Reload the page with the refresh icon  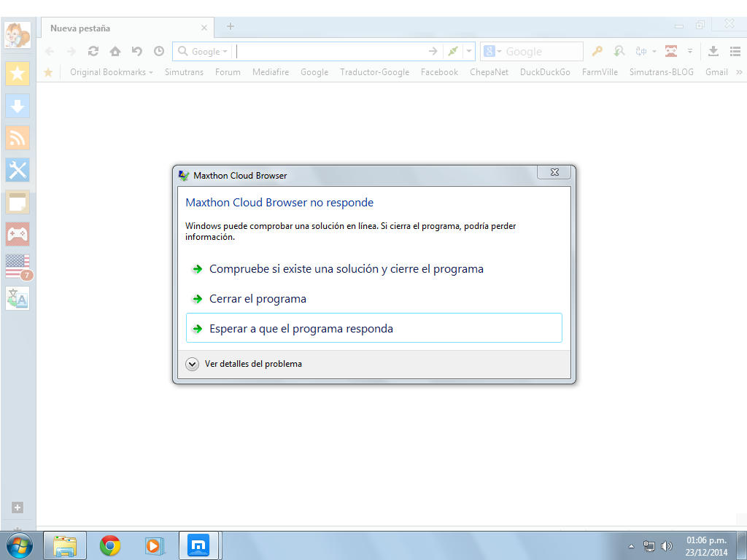[93, 51]
